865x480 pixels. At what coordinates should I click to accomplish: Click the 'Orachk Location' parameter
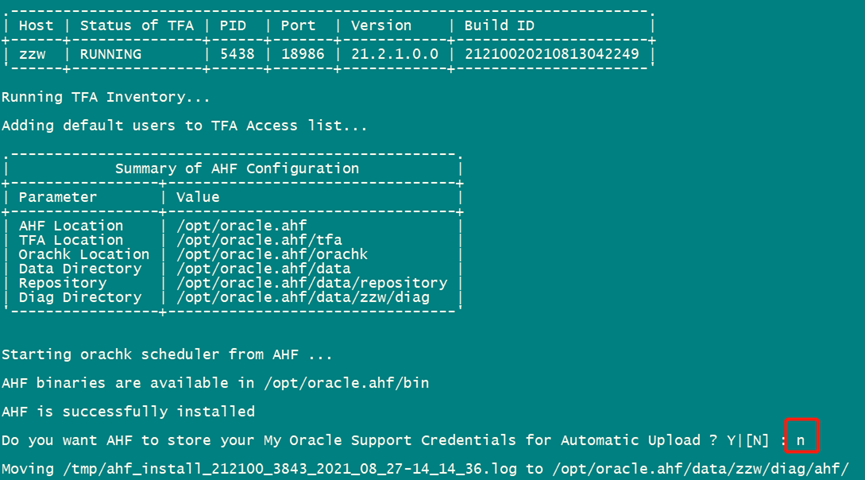click(84, 254)
